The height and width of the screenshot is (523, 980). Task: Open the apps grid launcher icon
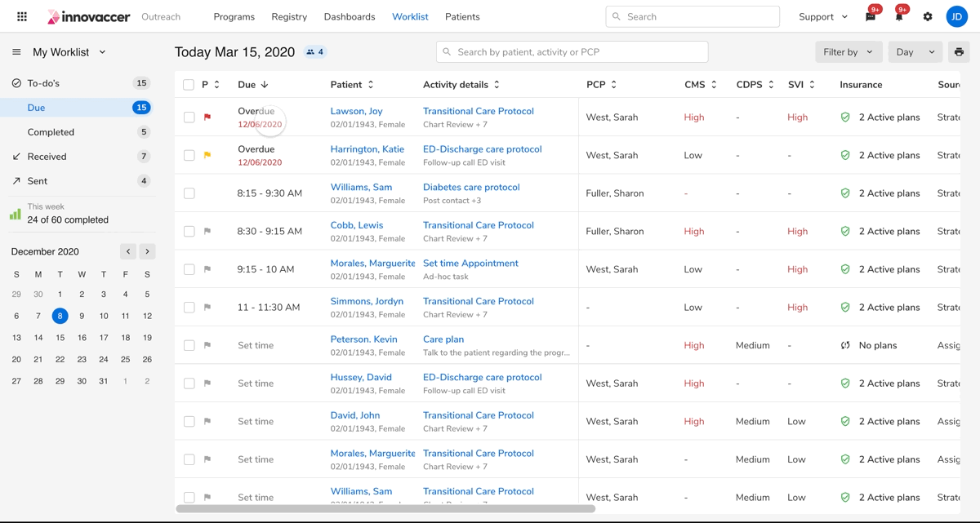[x=22, y=16]
